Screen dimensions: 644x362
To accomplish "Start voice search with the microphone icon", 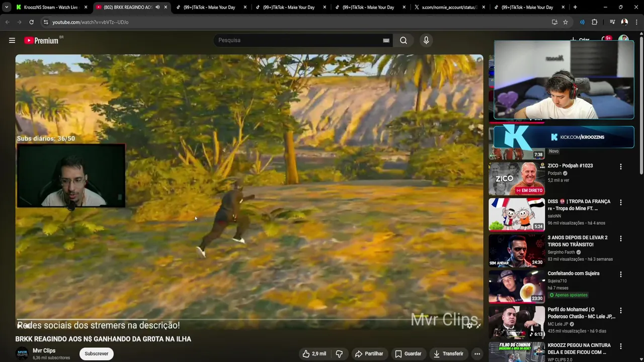I will (426, 40).
